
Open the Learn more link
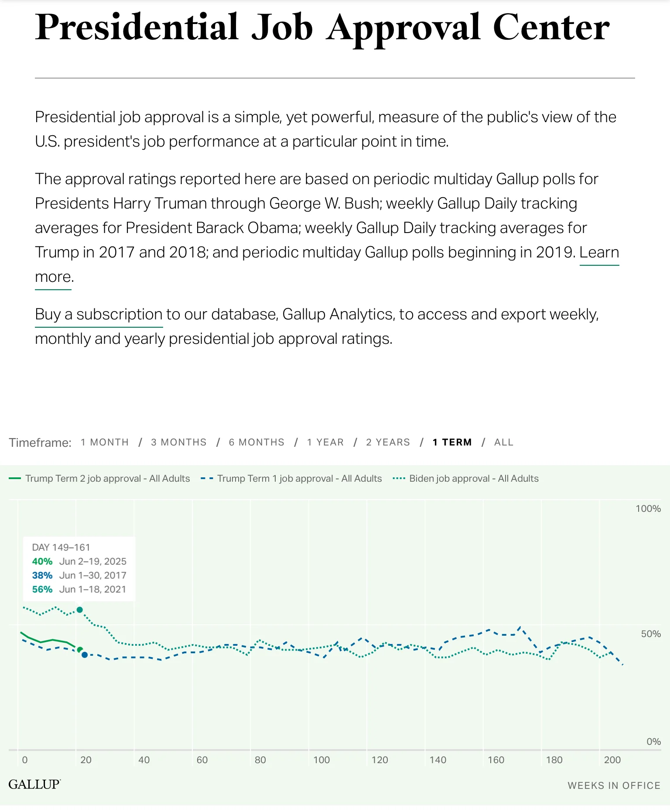pyautogui.click(x=599, y=253)
